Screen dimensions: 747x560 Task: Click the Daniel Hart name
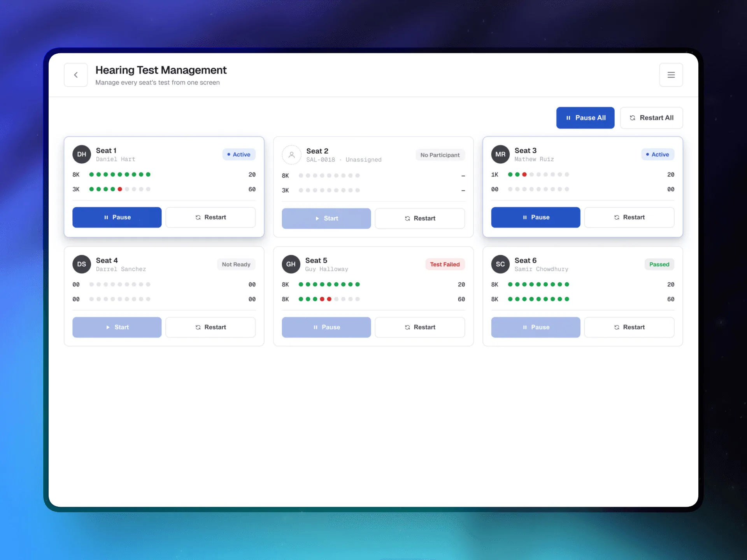(116, 159)
